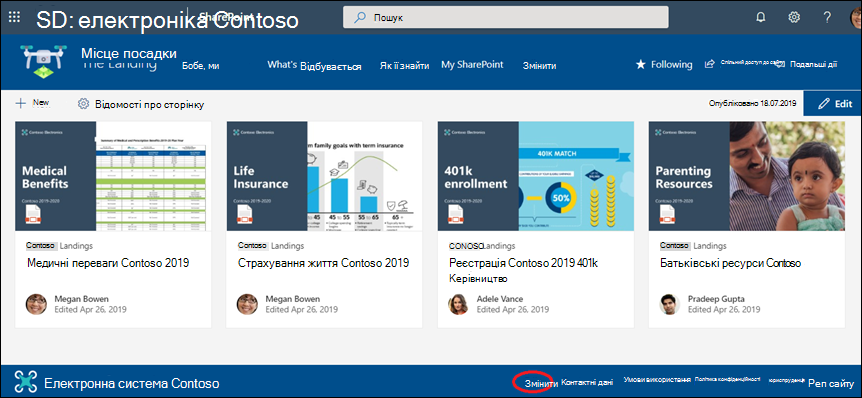
Task: Open the notifications bell
Action: coord(761,17)
